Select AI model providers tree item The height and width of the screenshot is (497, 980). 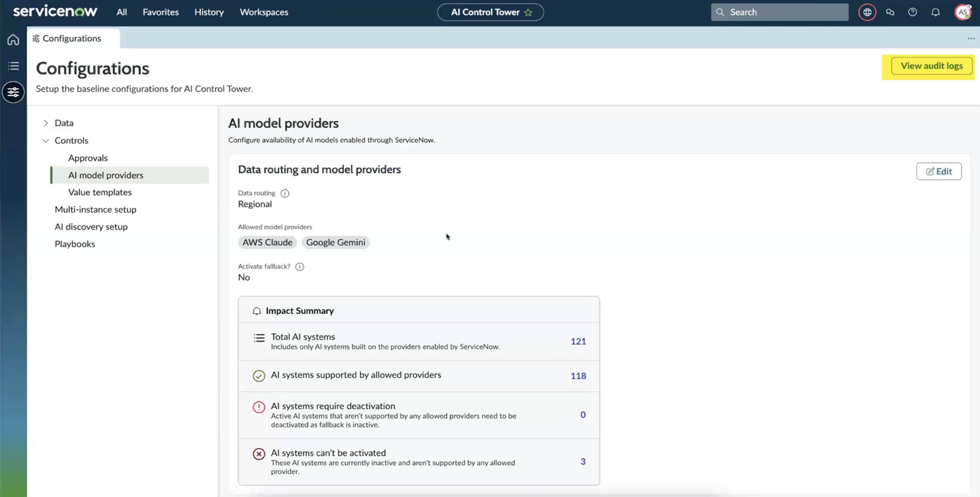tap(130, 175)
